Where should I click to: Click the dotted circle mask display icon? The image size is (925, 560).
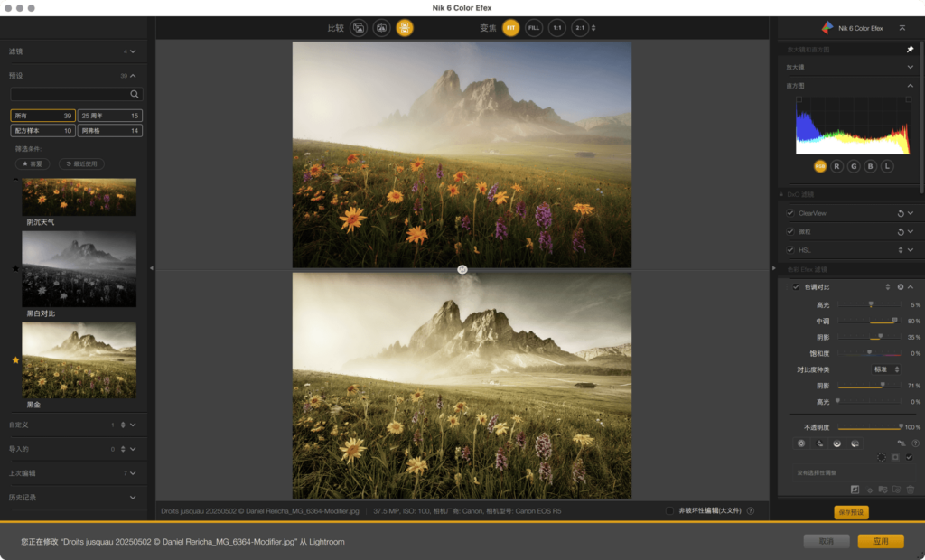882,457
